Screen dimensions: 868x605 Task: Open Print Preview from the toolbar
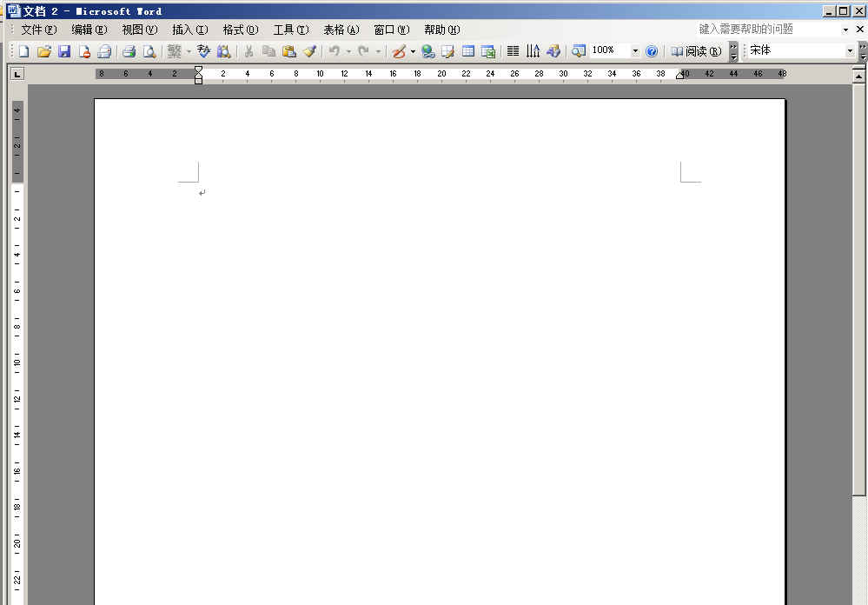(149, 51)
